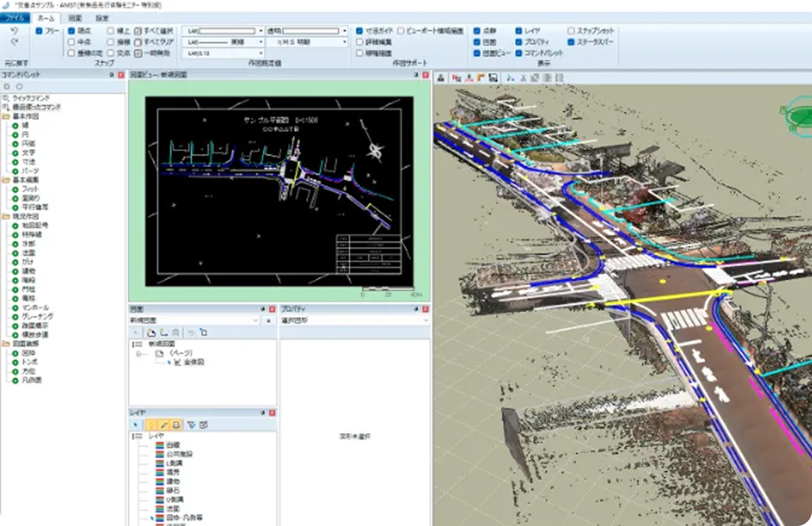Screen dimensions: 812x526
Task: Click the lightbulb icon in Layer toolbar
Action: [151, 425]
